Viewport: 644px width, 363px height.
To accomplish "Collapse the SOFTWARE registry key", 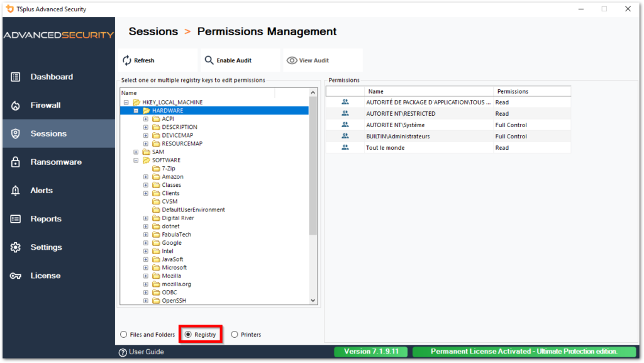I will pos(136,160).
